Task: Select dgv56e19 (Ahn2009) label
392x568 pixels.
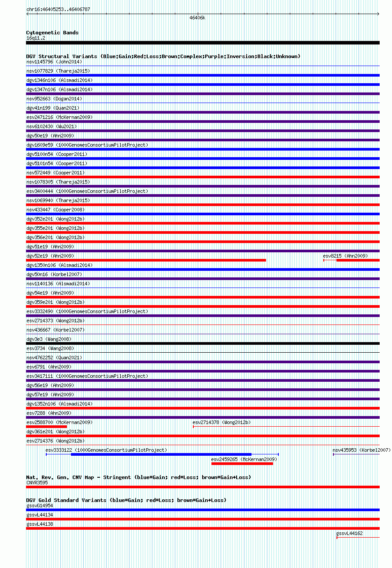Action: click(50, 385)
